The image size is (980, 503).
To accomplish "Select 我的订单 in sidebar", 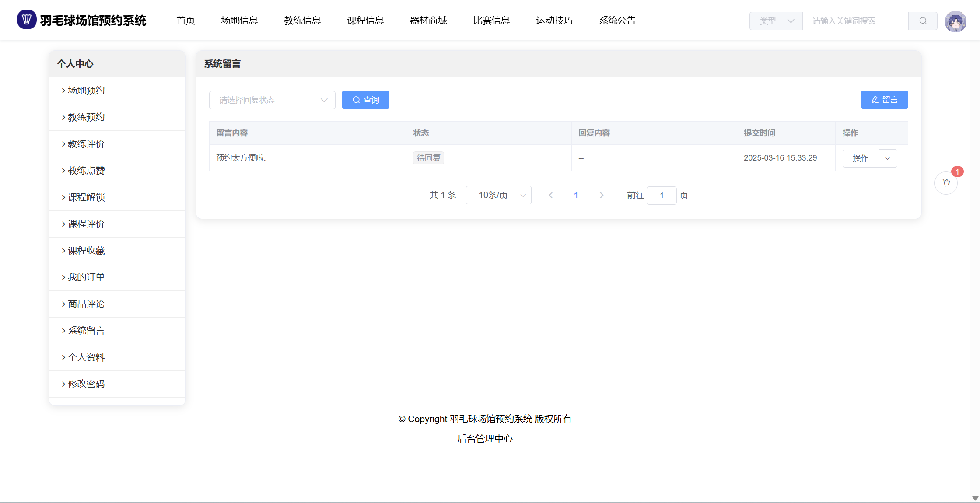I will click(86, 277).
